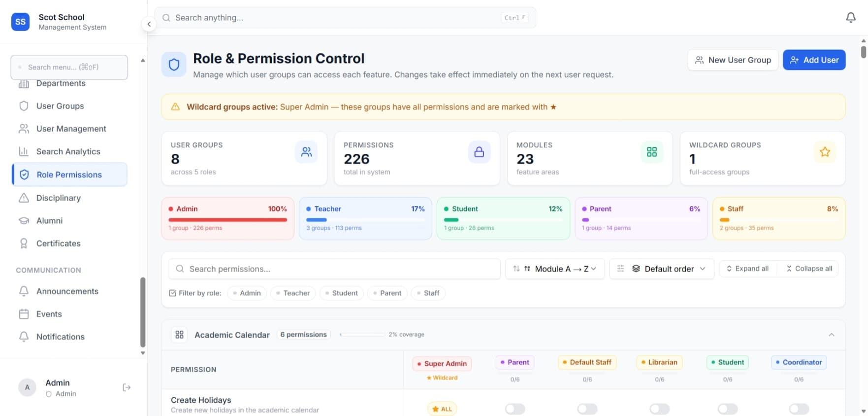Open the notifications bell icon
The image size is (868, 416).
850,18
